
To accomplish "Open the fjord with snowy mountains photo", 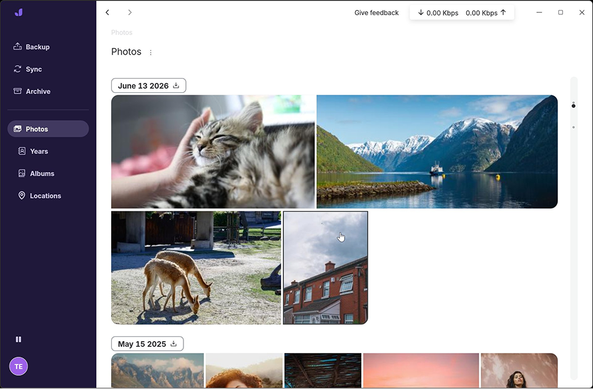I will pyautogui.click(x=437, y=152).
